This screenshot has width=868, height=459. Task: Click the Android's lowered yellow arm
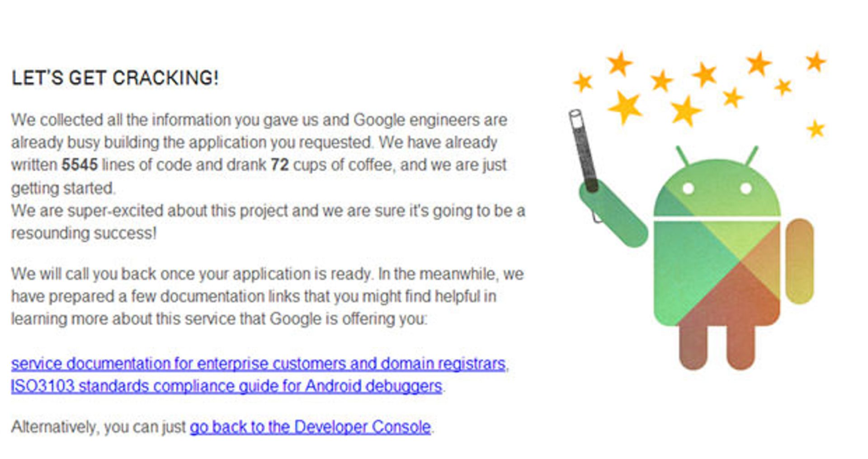tap(799, 261)
